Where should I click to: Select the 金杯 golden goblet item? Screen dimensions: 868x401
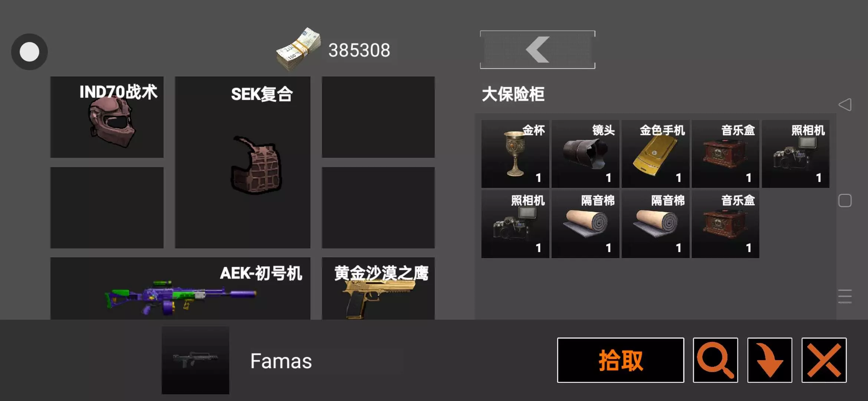click(x=515, y=154)
